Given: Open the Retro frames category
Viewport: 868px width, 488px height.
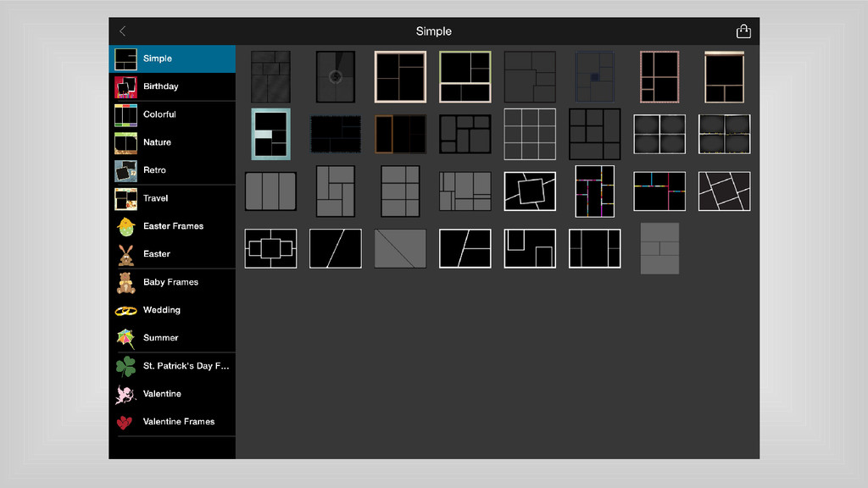Looking at the screenshot, I should (172, 170).
